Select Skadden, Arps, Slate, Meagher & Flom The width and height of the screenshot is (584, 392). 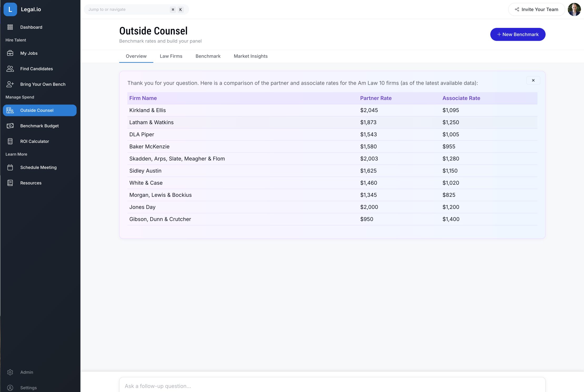[177, 159]
